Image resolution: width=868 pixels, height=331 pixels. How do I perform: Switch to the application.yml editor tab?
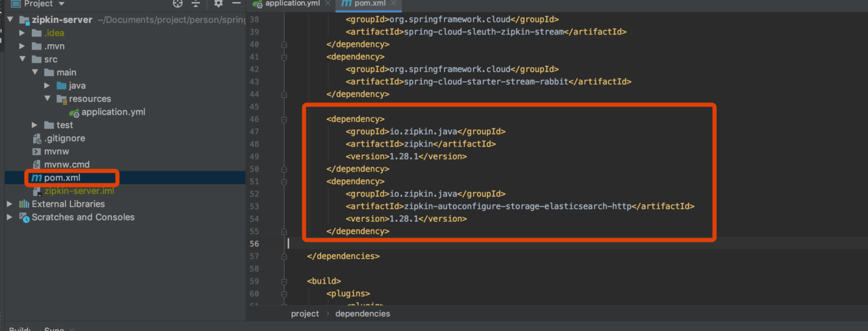[292, 3]
